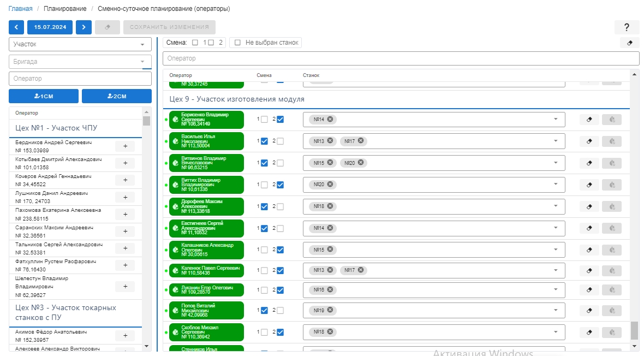644x356 pixels.
Task: Add Пахомова Екатерина Алексеевна with plus button
Action: [125, 214]
